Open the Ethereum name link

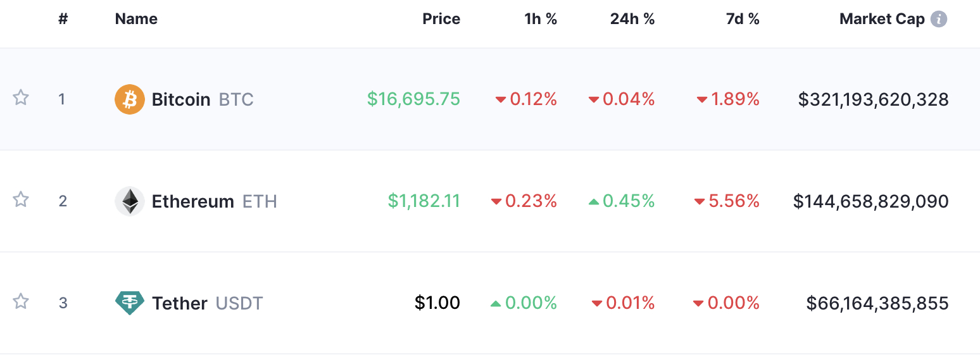(193, 201)
